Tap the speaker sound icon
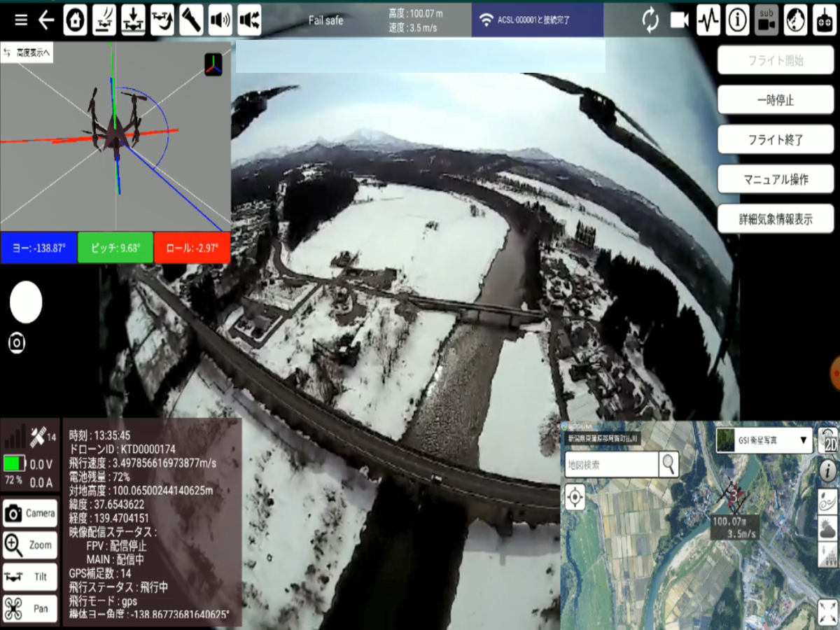This screenshot has width=840, height=630. click(x=220, y=20)
